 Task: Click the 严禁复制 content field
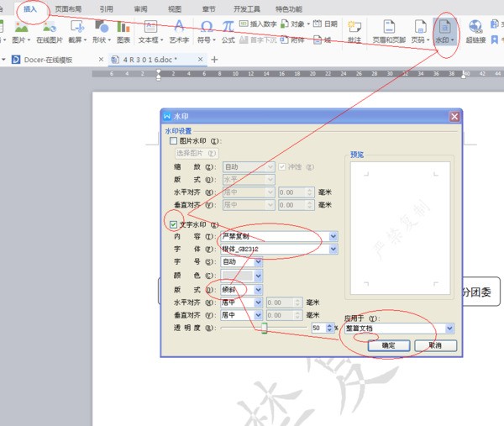point(276,237)
